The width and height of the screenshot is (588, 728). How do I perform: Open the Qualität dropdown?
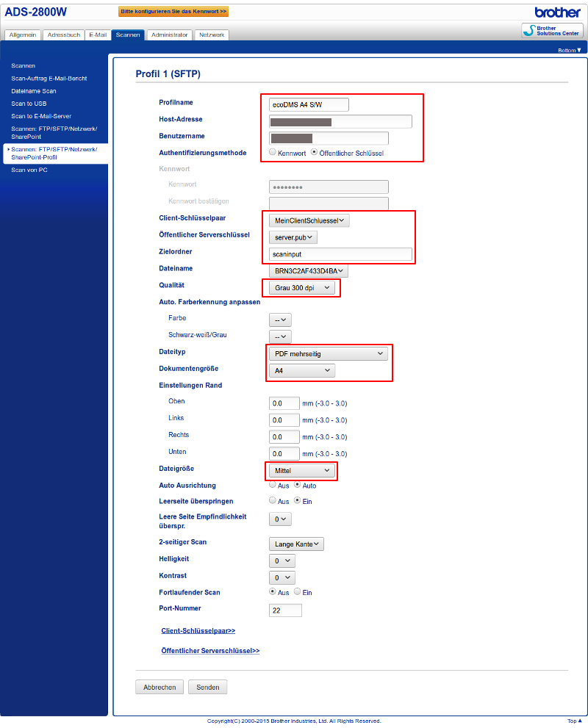[302, 288]
